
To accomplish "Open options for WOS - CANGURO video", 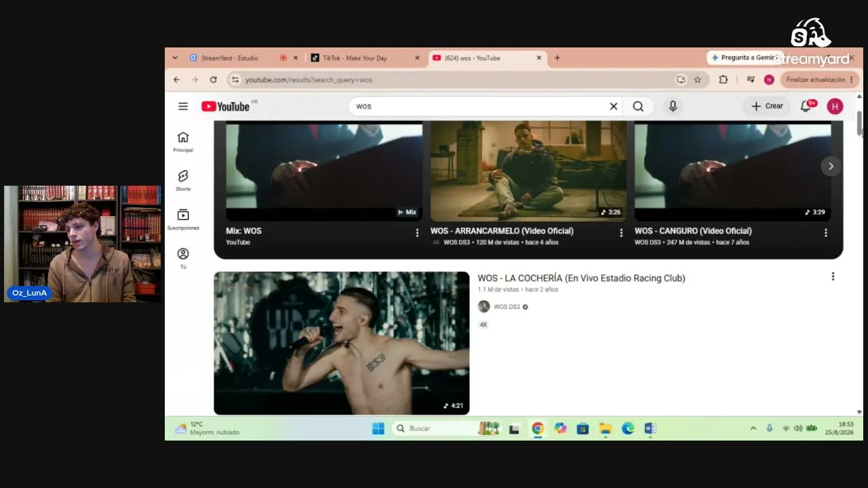I will click(x=826, y=233).
